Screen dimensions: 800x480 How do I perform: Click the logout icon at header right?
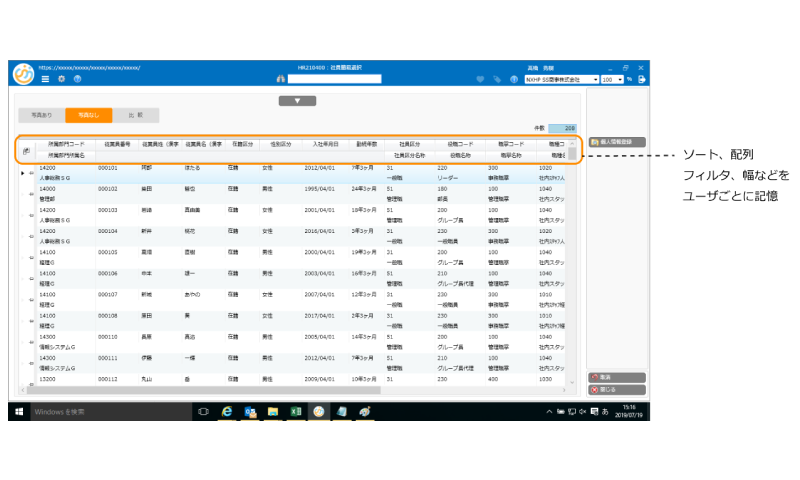point(642,78)
